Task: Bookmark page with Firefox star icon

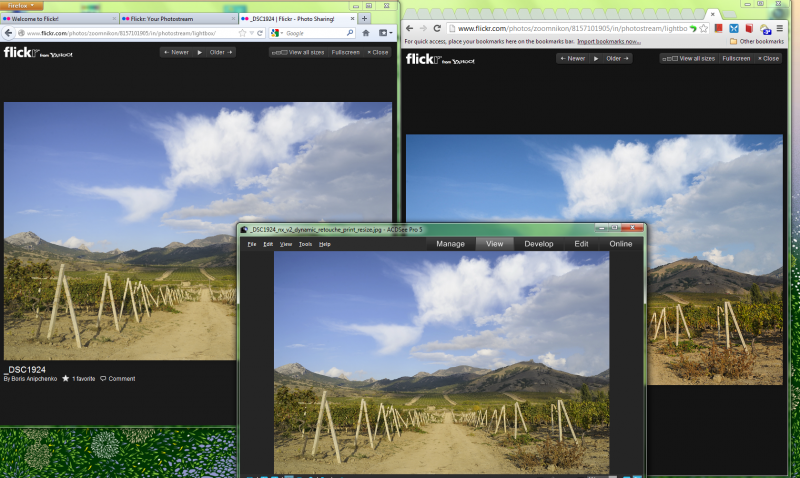Action: pos(242,33)
